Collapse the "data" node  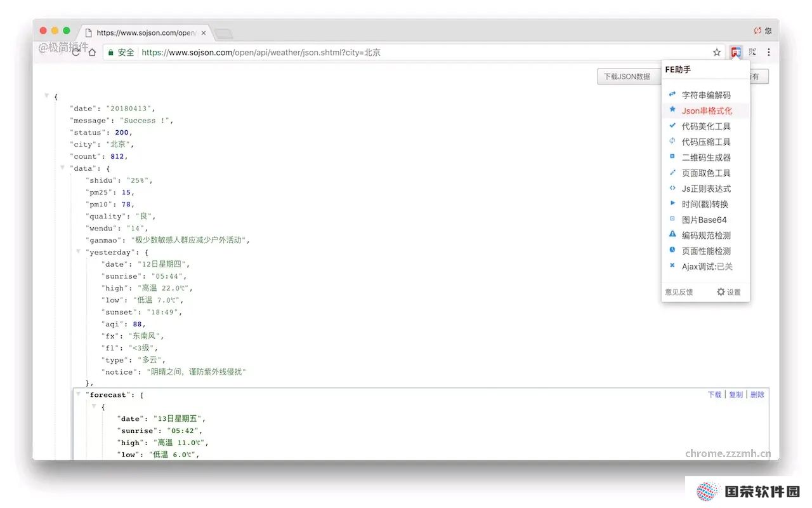[x=63, y=168]
